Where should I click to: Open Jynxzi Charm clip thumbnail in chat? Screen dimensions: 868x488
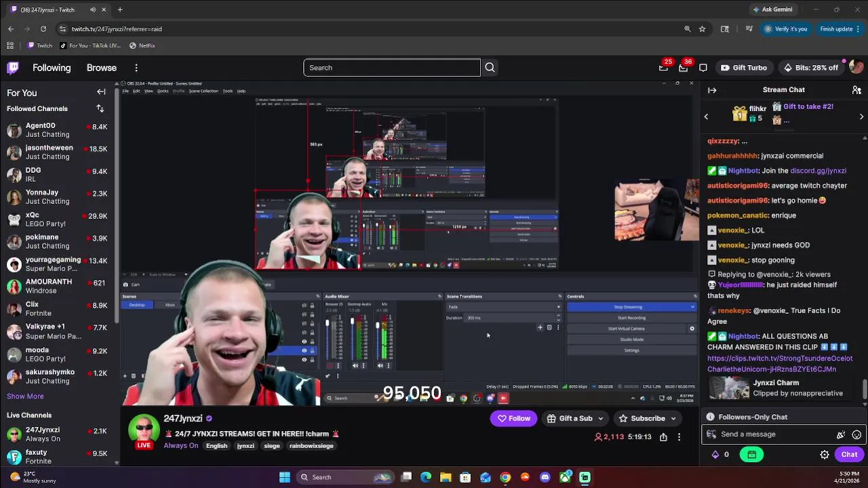click(x=729, y=388)
